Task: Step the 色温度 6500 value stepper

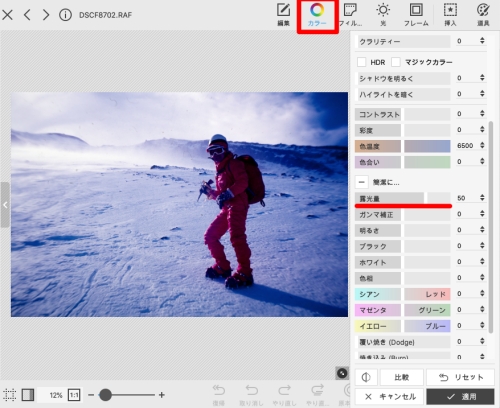Action: pos(482,145)
